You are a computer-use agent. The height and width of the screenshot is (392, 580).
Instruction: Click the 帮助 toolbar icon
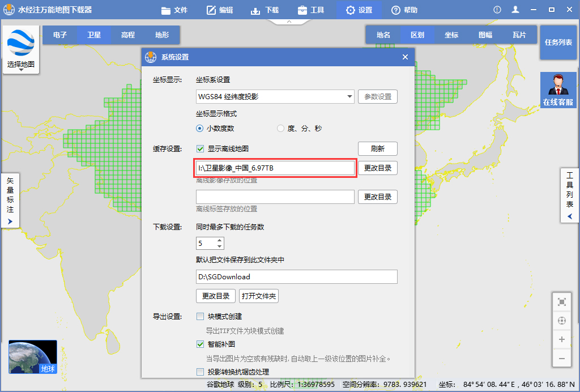coord(404,9)
